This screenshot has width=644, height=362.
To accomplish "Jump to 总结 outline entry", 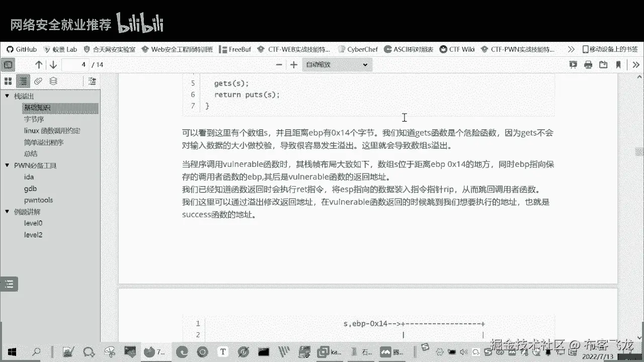I will 30,154.
